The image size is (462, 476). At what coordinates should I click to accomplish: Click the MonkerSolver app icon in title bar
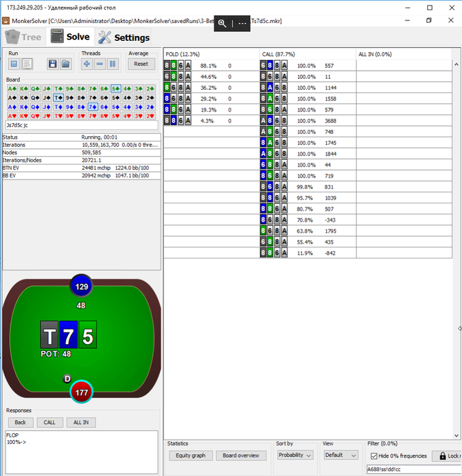5,20
